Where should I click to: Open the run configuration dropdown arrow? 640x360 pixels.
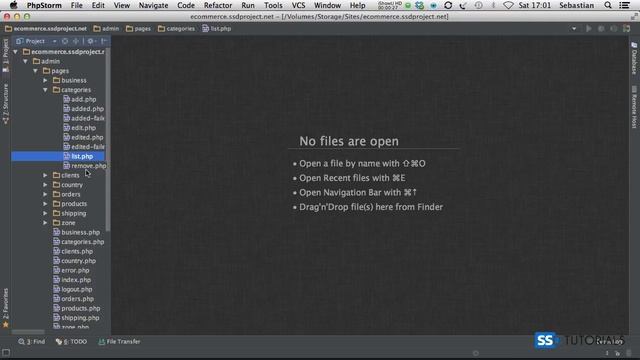(574, 29)
